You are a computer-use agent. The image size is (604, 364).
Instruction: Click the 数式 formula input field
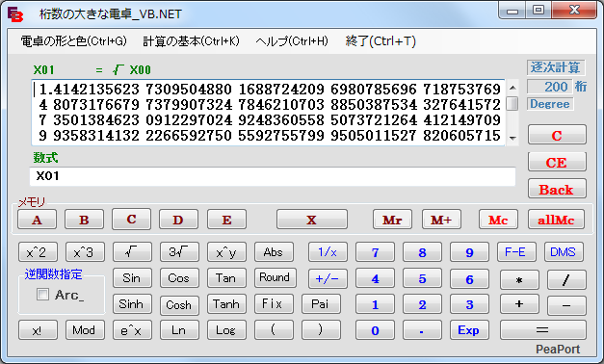point(273,176)
